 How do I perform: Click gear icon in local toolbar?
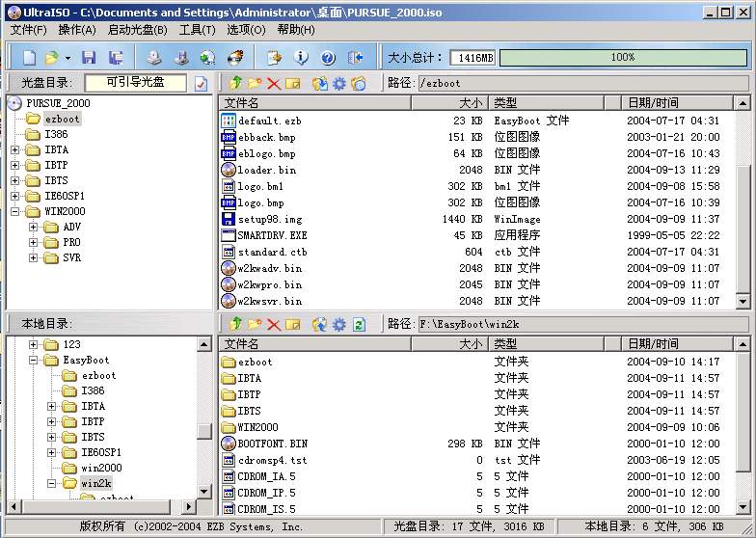(339, 324)
